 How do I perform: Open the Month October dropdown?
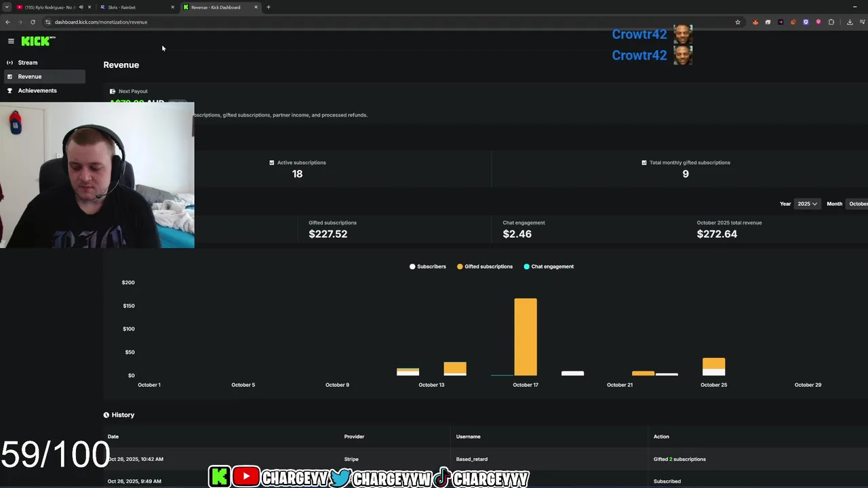857,204
